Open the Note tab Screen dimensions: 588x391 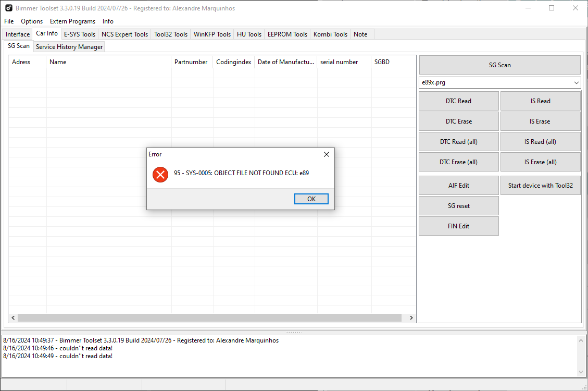pyautogui.click(x=360, y=34)
